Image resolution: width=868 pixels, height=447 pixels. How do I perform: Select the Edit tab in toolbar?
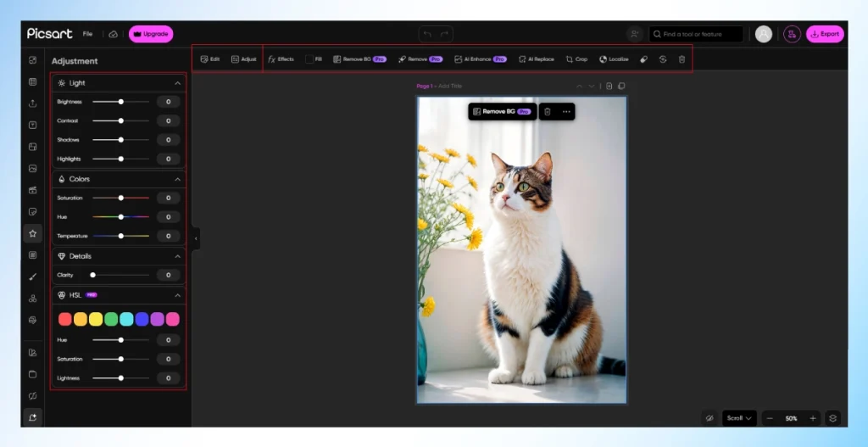point(210,59)
